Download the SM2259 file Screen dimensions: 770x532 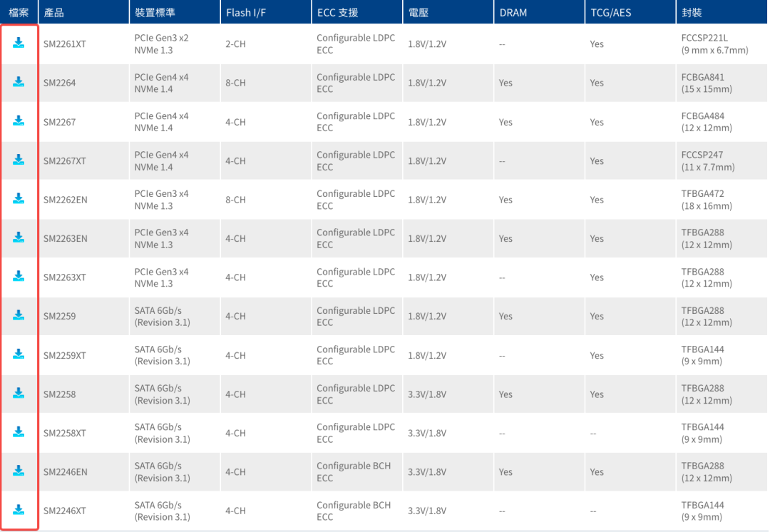pyautogui.click(x=19, y=315)
